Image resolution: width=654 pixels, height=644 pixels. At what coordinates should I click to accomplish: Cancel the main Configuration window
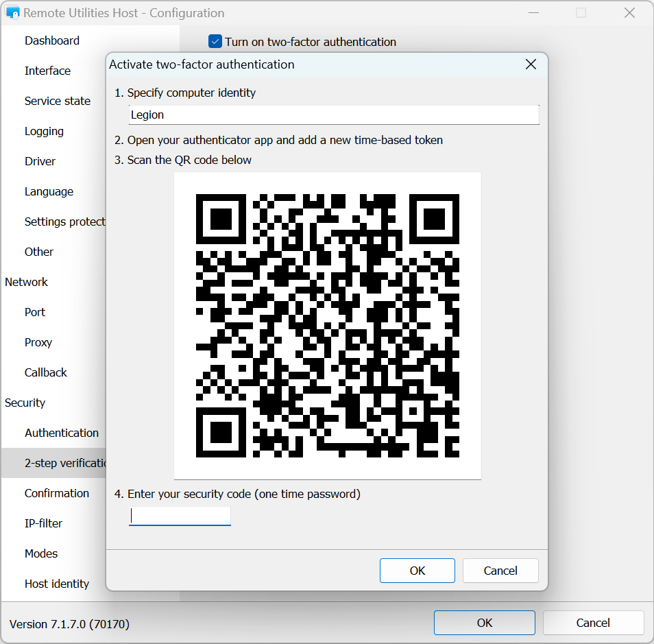point(592,623)
